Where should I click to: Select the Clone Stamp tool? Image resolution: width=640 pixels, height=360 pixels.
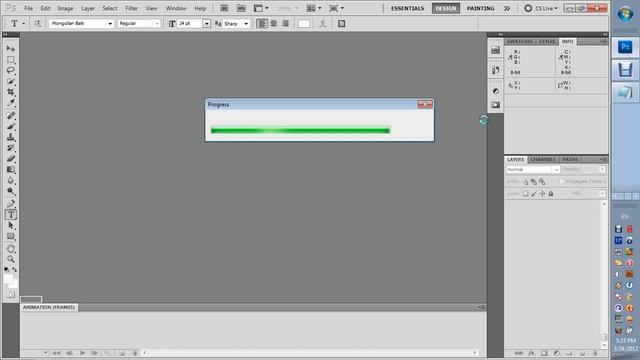[x=11, y=137]
